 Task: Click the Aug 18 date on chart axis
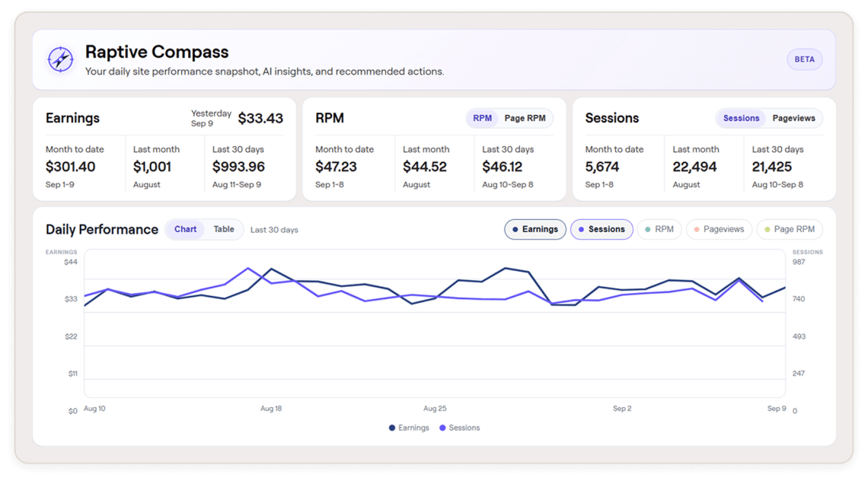(271, 409)
